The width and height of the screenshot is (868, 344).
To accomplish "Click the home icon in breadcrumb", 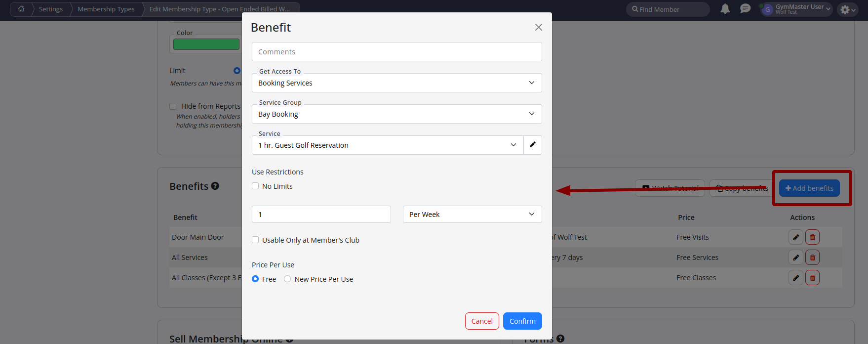I will point(21,9).
